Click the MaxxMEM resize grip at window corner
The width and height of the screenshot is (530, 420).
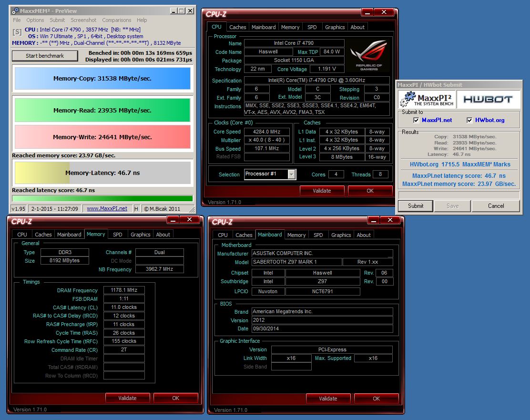coord(192,209)
